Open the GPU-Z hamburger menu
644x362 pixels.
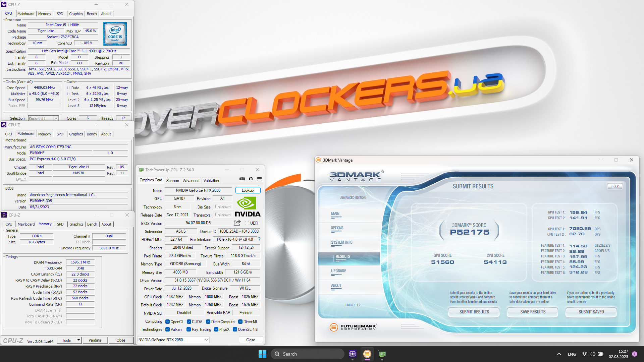click(259, 179)
